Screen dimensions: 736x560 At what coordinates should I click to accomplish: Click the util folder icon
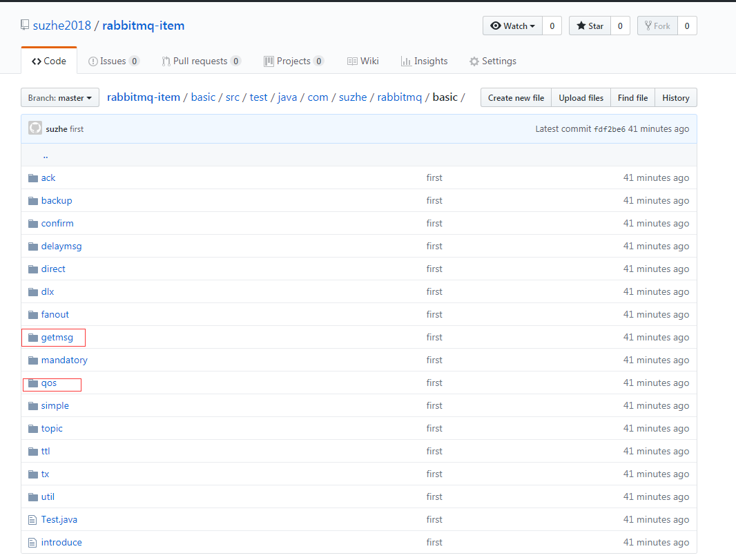pyautogui.click(x=33, y=496)
